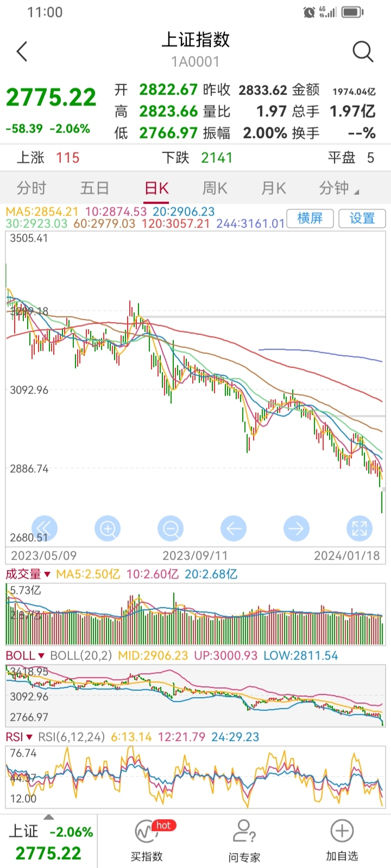Expand the 分钟 period dropdown
The height and width of the screenshot is (868, 391).
point(339,188)
